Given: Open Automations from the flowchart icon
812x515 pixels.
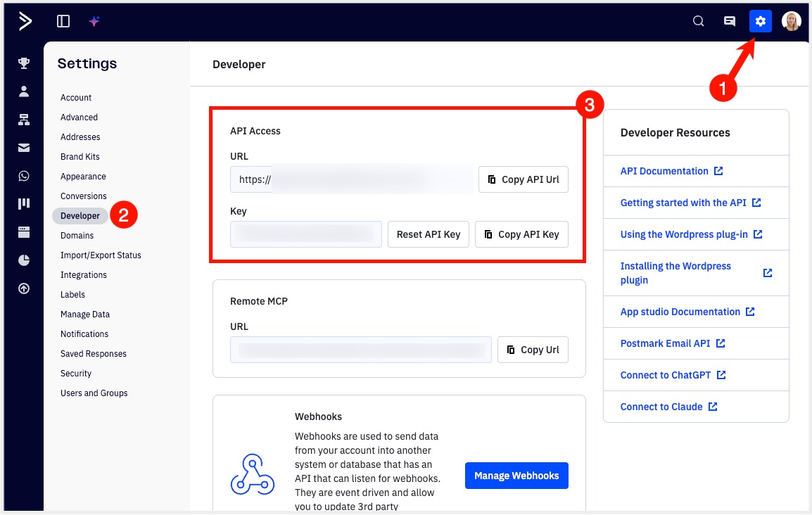Looking at the screenshot, I should [x=24, y=120].
